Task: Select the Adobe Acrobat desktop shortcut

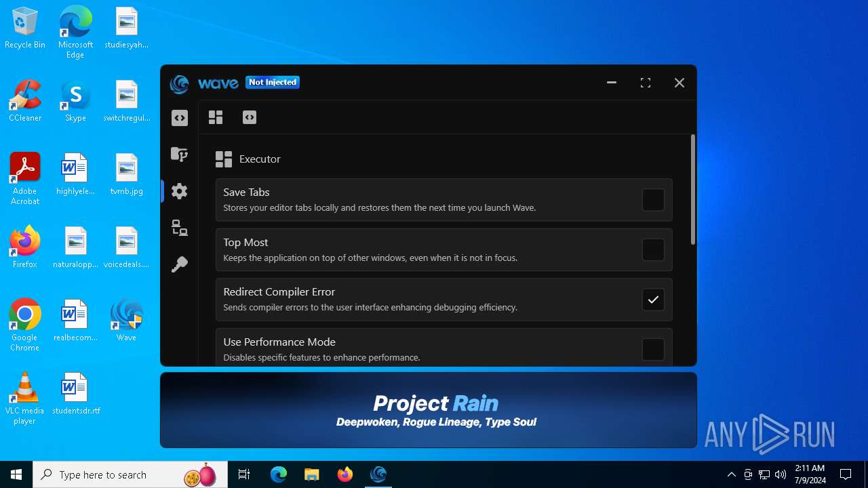Action: tap(25, 179)
